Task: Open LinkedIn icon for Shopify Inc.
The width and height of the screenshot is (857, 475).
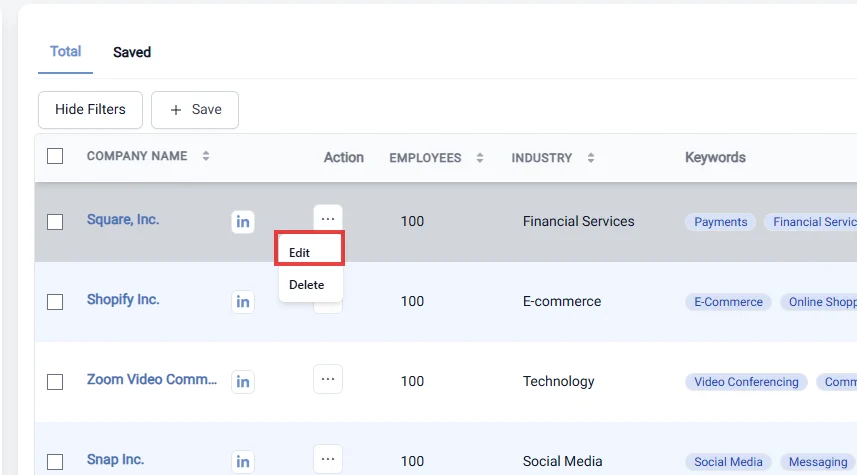Action: point(243,302)
